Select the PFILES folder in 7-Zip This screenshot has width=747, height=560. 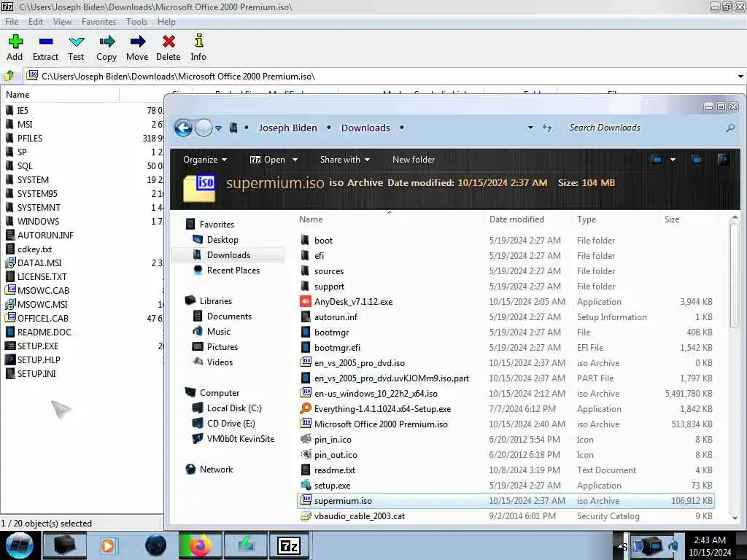(30, 138)
